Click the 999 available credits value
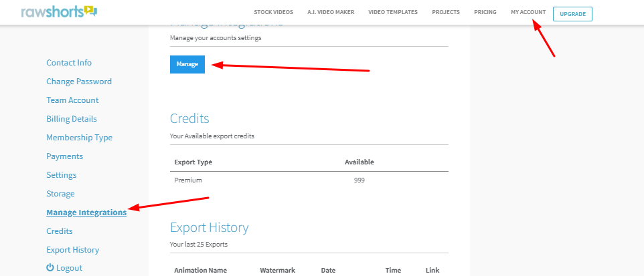The image size is (644, 276). click(359, 180)
